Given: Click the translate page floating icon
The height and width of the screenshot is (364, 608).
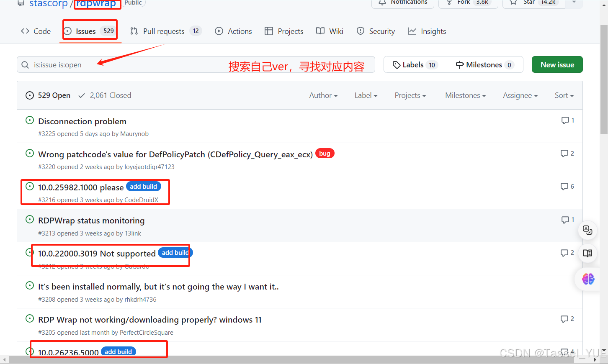Looking at the screenshot, I should coord(587,230).
